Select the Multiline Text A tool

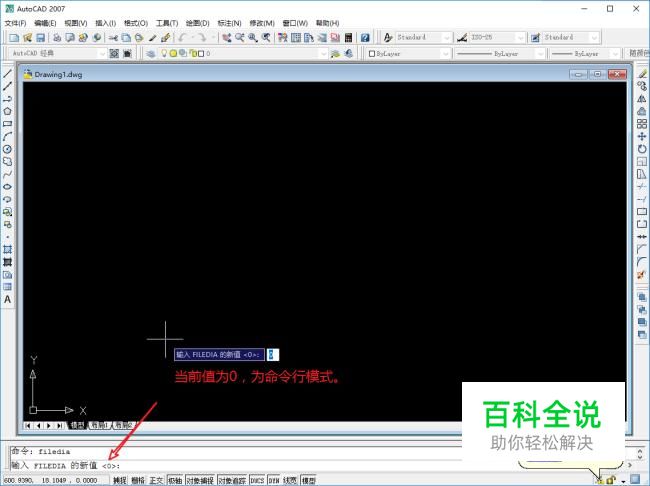tap(7, 299)
